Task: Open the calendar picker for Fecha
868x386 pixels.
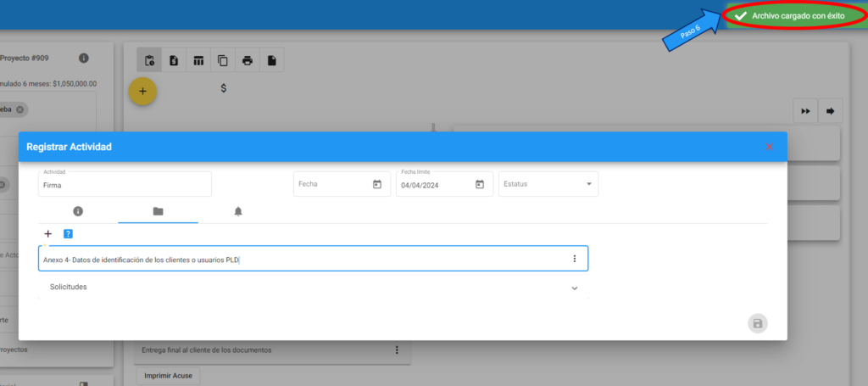Action: (377, 184)
